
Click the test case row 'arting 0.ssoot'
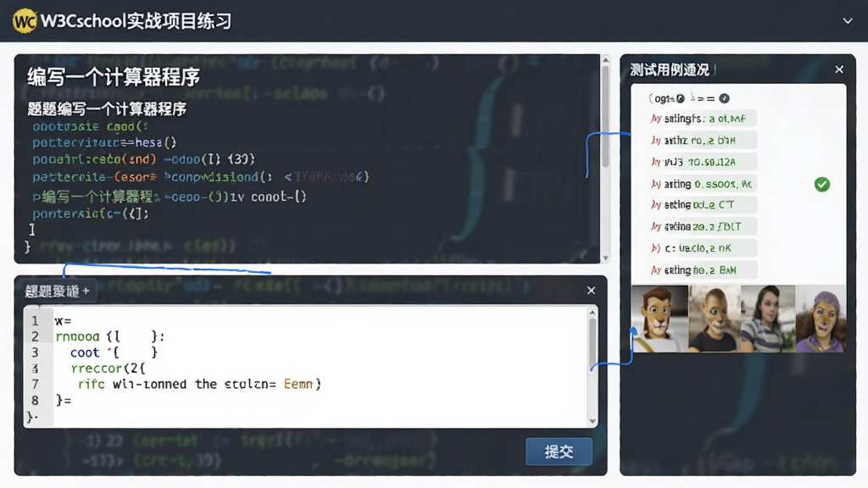click(x=702, y=184)
